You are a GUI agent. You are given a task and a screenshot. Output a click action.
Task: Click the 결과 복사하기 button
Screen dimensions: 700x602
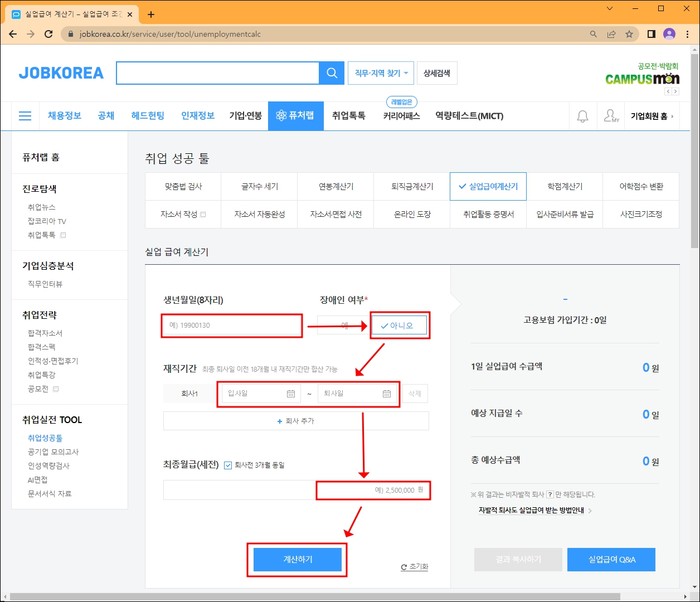click(x=518, y=560)
